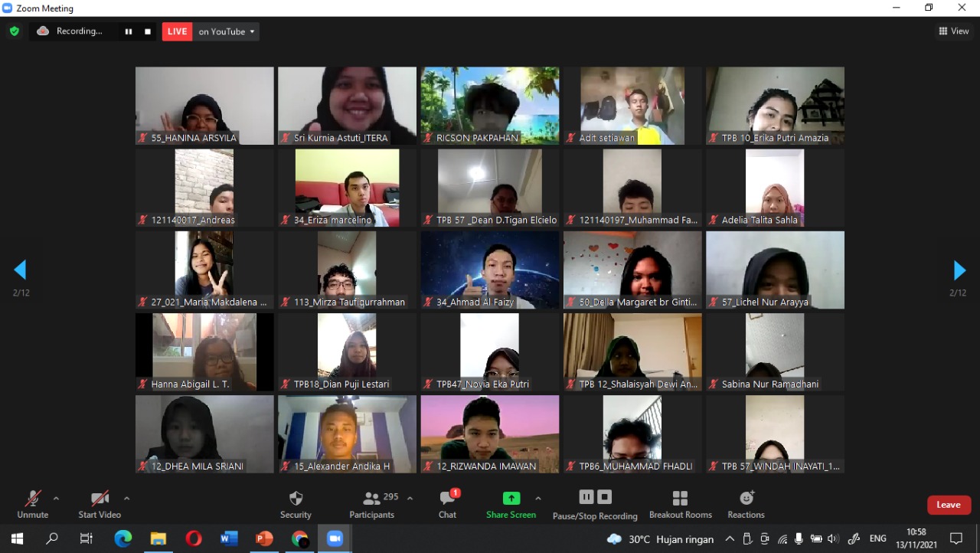This screenshot has height=553, width=980.
Task: Click the green encryption shield icon
Action: 14,31
